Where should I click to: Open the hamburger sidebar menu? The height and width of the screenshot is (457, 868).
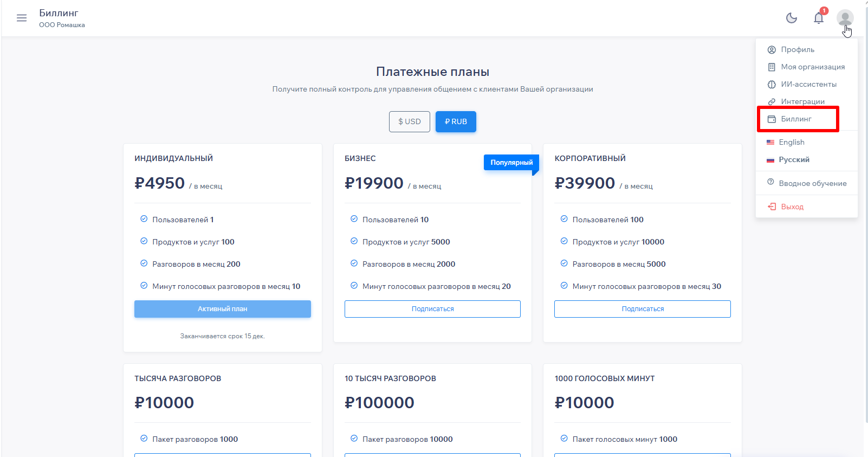22,18
